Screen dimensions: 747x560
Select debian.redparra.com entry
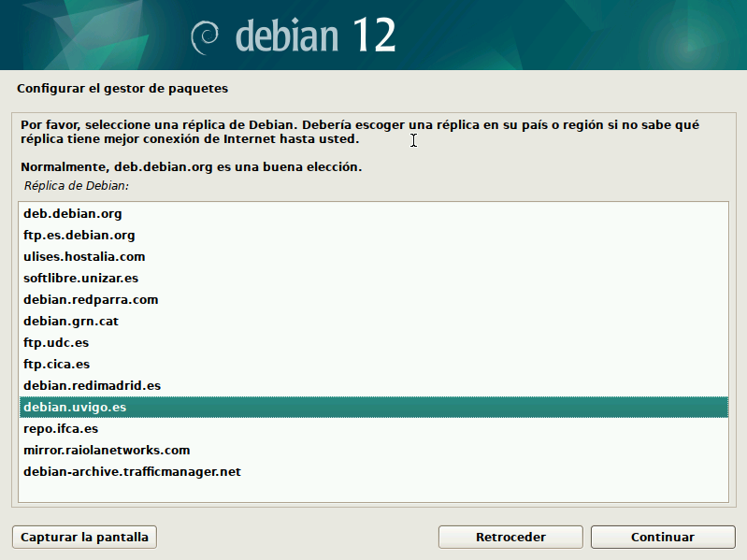[x=91, y=300]
